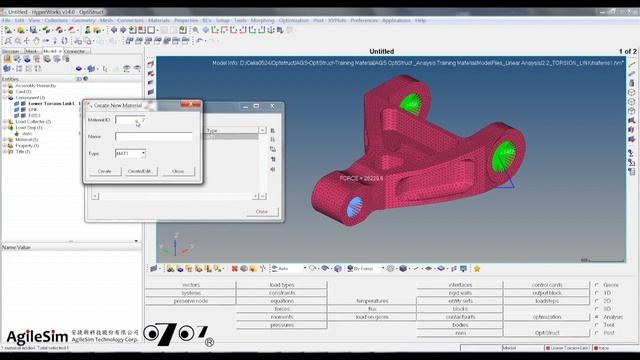Expand the Title tree node
The image size is (640, 360).
4,151
